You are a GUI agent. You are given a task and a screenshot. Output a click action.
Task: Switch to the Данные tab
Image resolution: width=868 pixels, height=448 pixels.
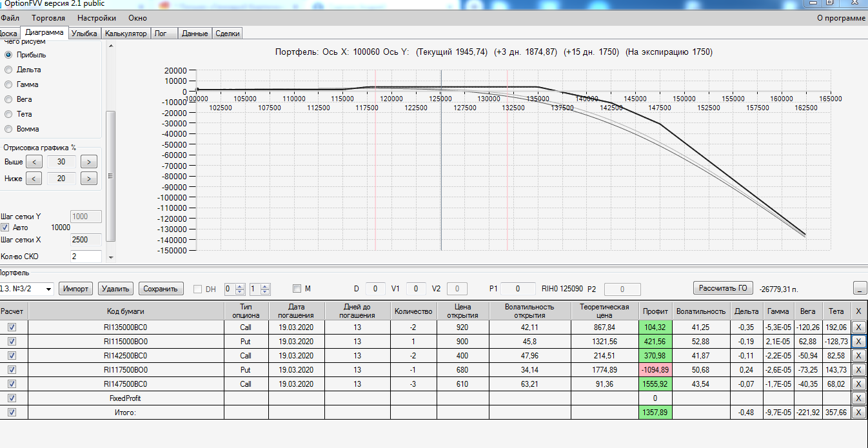(195, 33)
